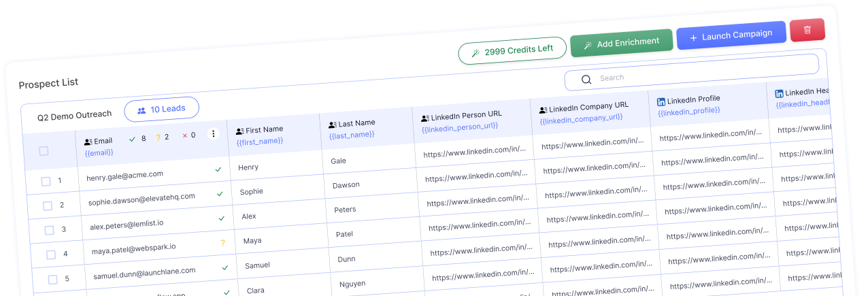Click the 2999 Credits Left button
Screen dimensions: 868x296
512,50
